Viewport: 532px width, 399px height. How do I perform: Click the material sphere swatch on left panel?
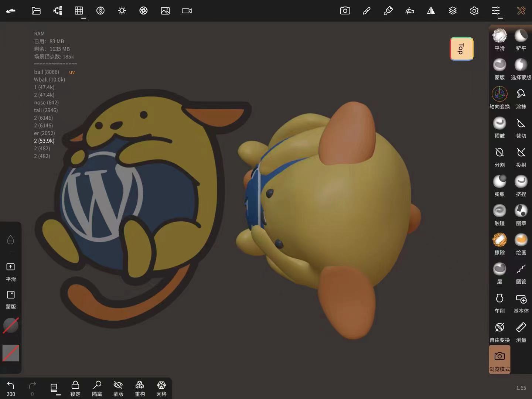(11, 325)
